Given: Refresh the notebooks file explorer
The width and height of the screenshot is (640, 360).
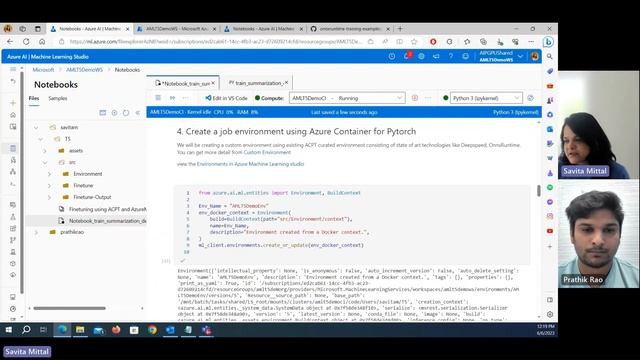Looking at the screenshot, I should coord(126,113).
